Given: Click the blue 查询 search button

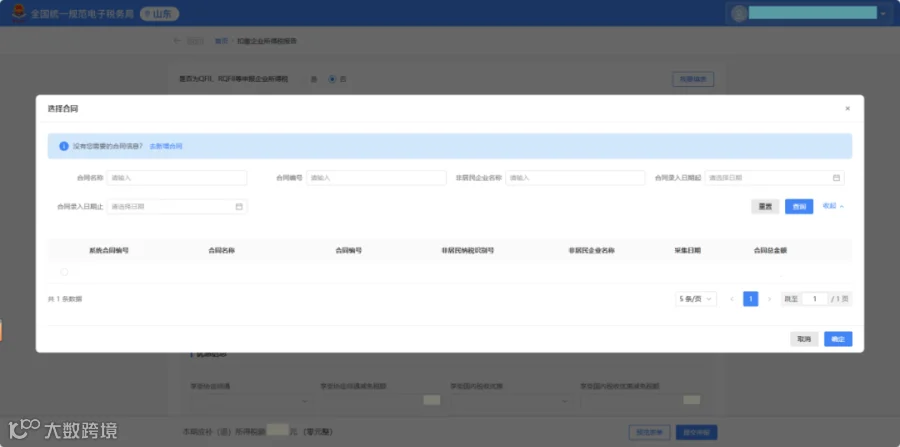Looking at the screenshot, I should pyautogui.click(x=799, y=207).
